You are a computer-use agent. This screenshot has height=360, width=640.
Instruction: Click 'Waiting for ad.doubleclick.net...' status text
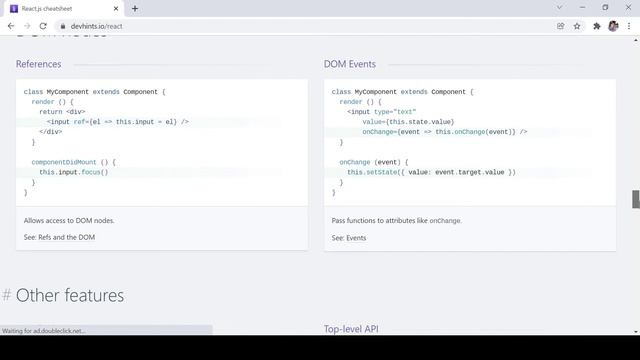click(44, 331)
